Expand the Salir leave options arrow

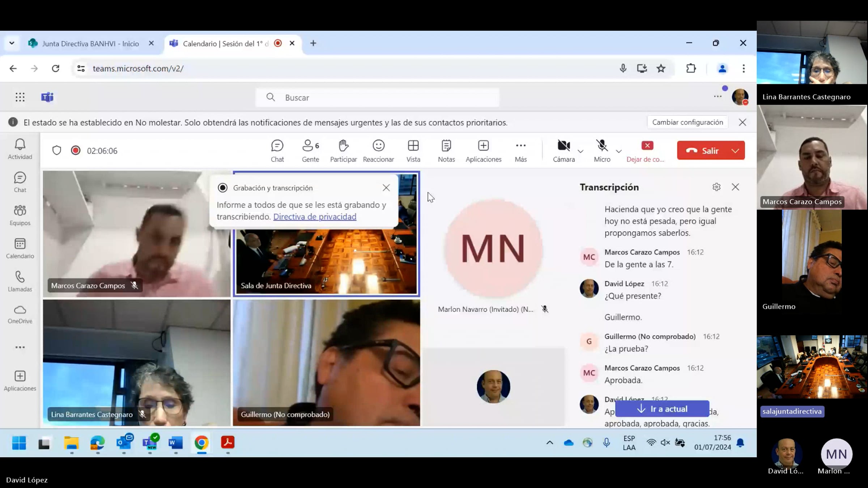click(736, 150)
